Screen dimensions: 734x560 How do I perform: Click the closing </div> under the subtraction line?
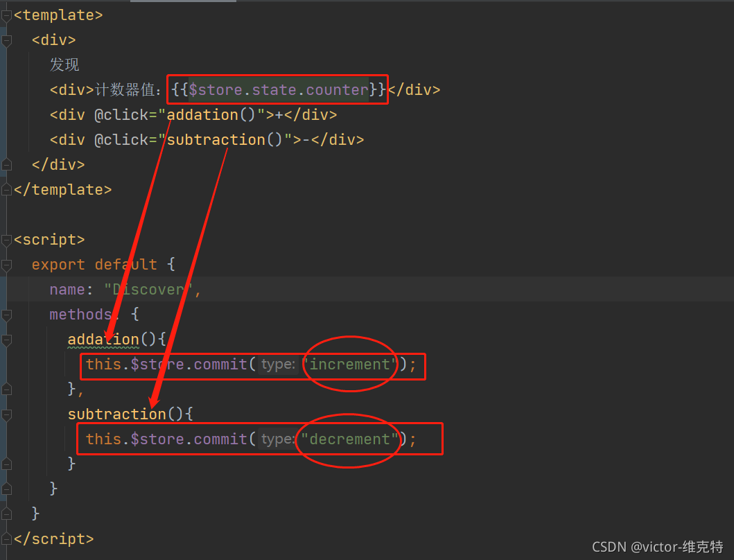tap(58, 165)
